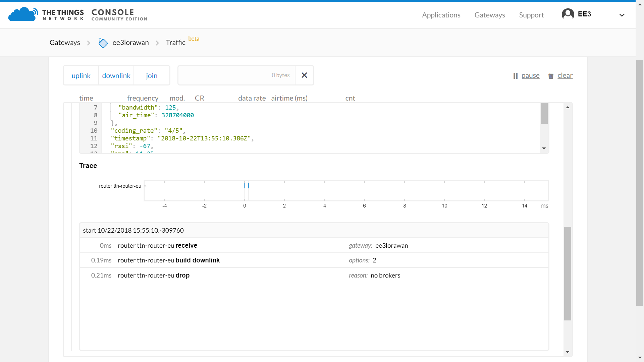The height and width of the screenshot is (362, 644).
Task: Clear the filter with X icon
Action: pyautogui.click(x=304, y=75)
